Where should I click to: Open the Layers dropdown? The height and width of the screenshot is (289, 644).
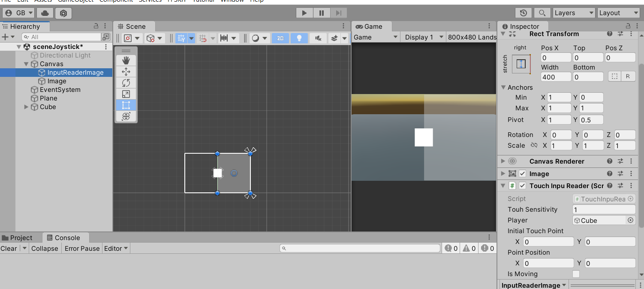[x=574, y=13]
